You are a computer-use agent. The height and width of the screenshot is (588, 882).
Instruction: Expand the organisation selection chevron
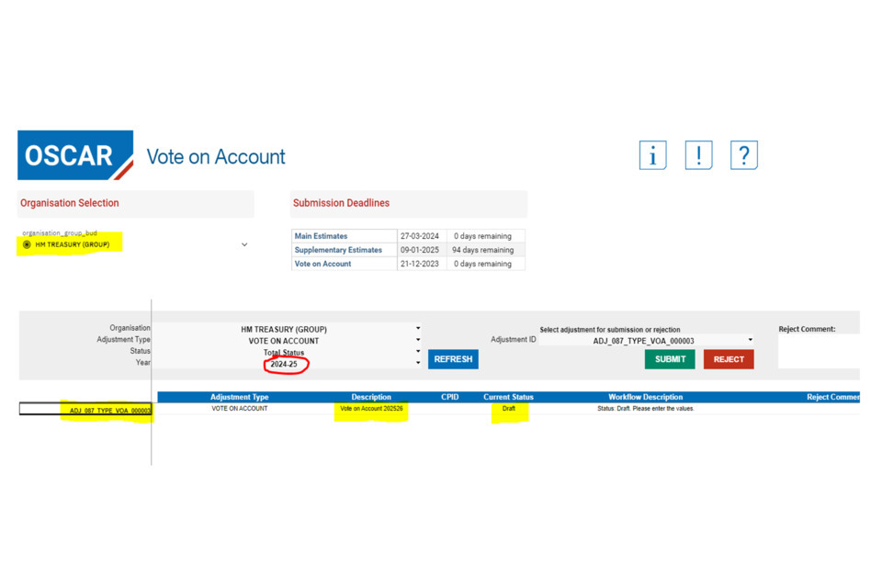(x=244, y=245)
